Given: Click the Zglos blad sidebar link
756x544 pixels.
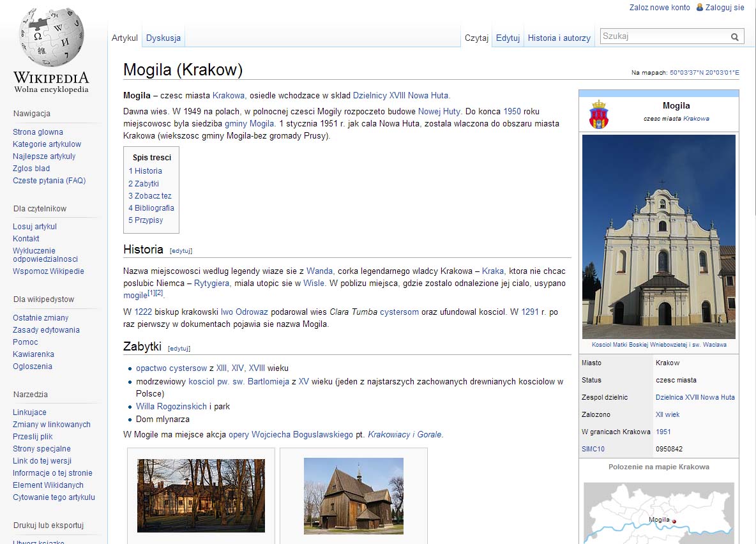Looking at the screenshot, I should click(31, 169).
